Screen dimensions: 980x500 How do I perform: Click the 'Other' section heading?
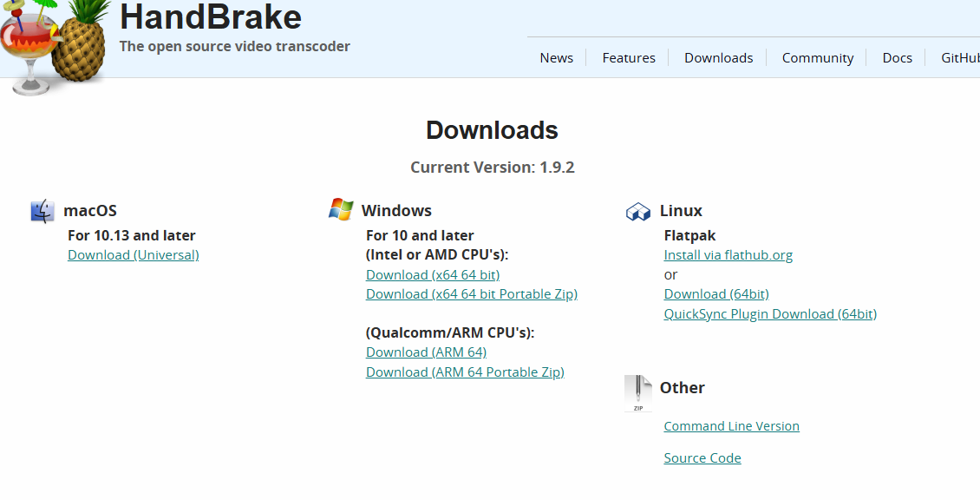point(682,388)
